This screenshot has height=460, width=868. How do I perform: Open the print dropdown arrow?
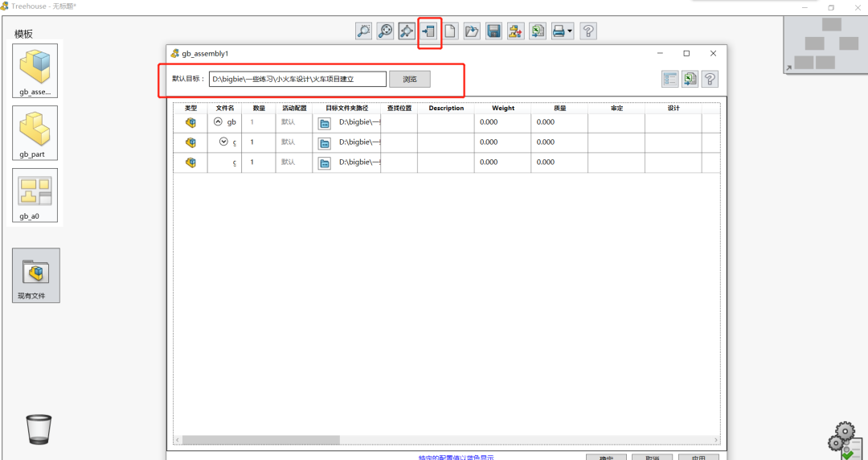pyautogui.click(x=570, y=31)
